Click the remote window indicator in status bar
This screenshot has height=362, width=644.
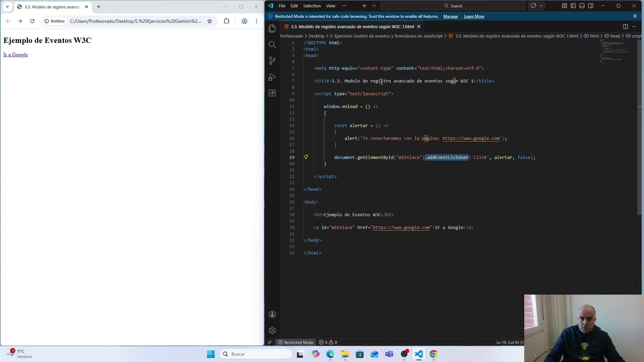pos(270,342)
